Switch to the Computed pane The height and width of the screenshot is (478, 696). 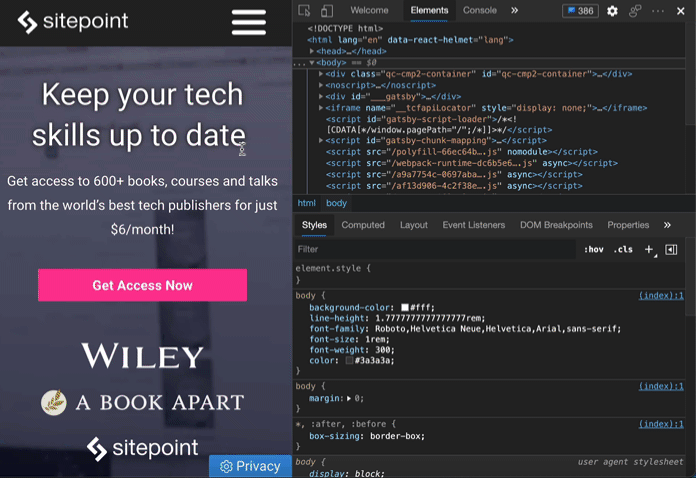363,225
